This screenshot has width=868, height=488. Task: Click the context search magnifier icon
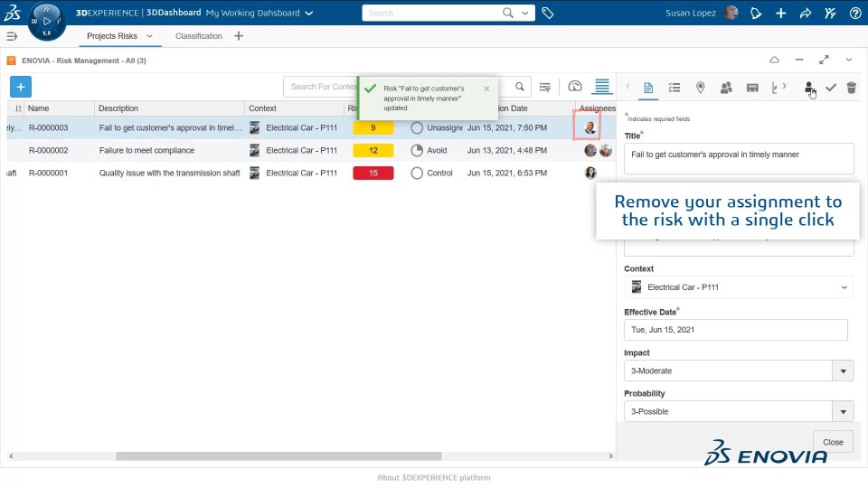point(519,87)
